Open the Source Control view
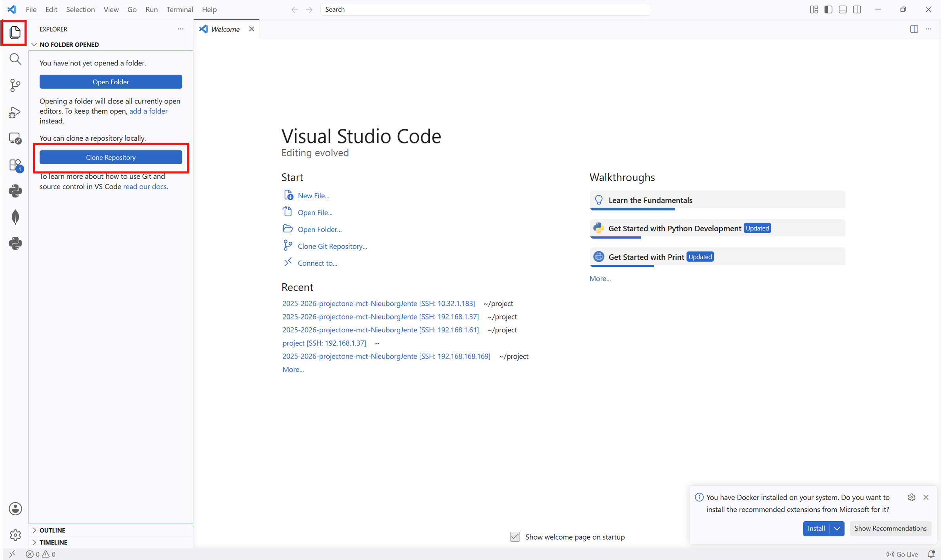The image size is (941, 560). pyautogui.click(x=15, y=85)
